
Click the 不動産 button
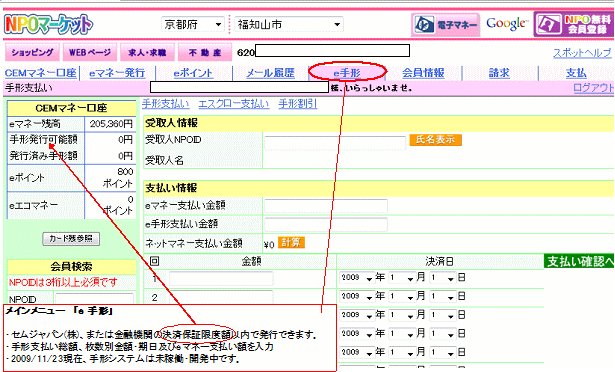click(x=205, y=52)
